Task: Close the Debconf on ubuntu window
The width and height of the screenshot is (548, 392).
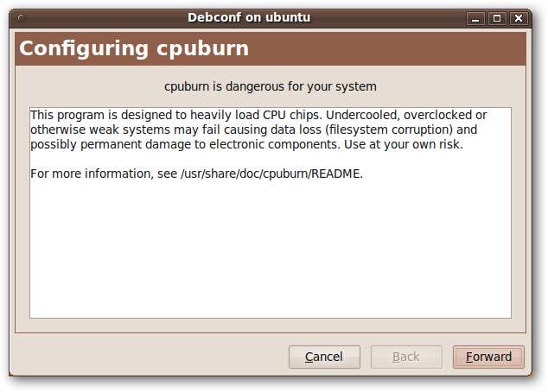Action: (x=518, y=17)
